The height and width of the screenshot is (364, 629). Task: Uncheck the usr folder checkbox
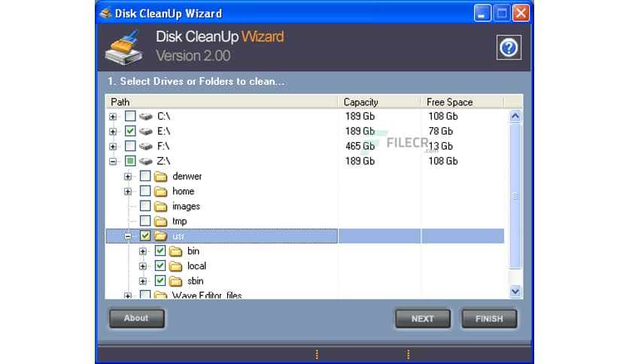tap(145, 235)
